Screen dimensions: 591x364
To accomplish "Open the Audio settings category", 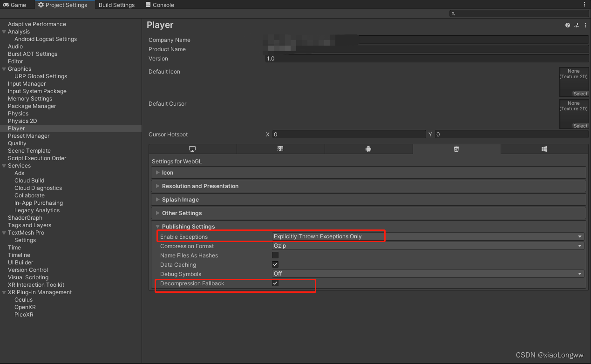I will pos(15,47).
